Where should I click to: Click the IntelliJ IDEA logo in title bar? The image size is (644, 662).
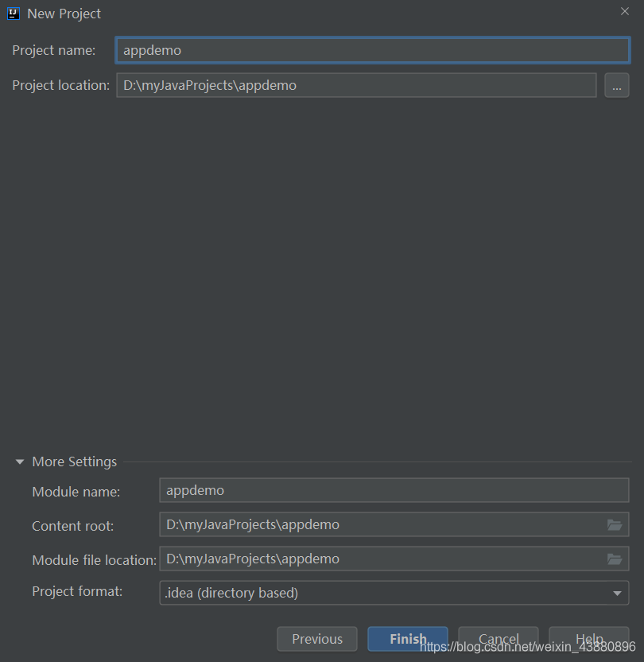pos(14,14)
